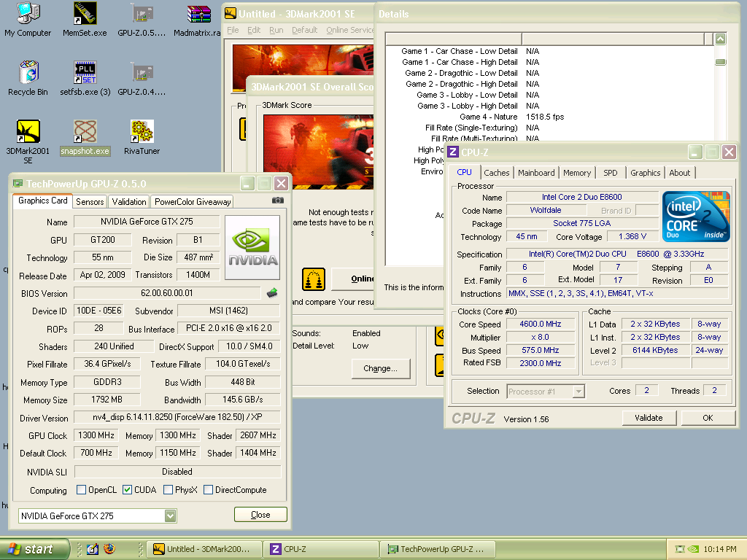Open the Mainboard tab in CPU-Z

(x=536, y=173)
